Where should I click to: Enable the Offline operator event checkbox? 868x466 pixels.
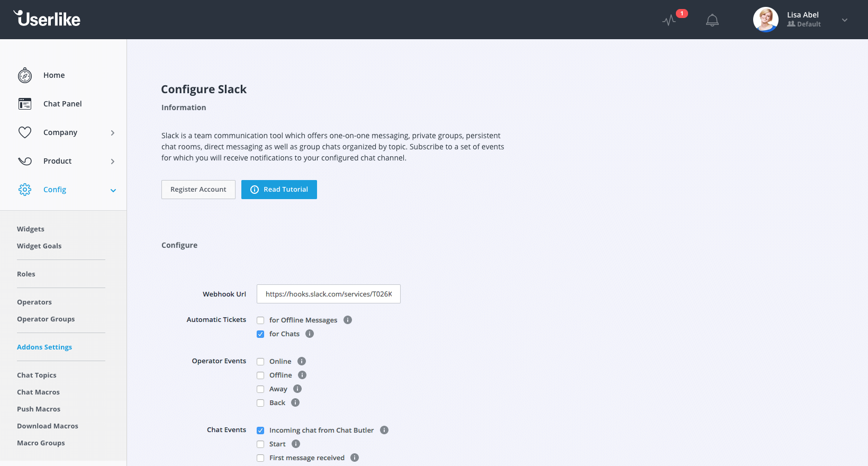click(x=260, y=375)
